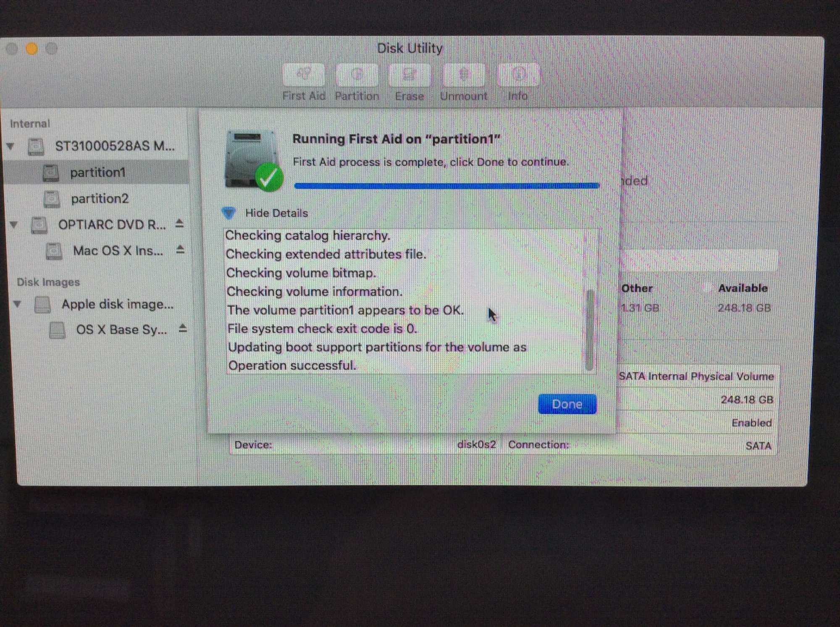Image resolution: width=840 pixels, height=627 pixels.
Task: Select partition1 in the sidebar
Action: pyautogui.click(x=97, y=172)
